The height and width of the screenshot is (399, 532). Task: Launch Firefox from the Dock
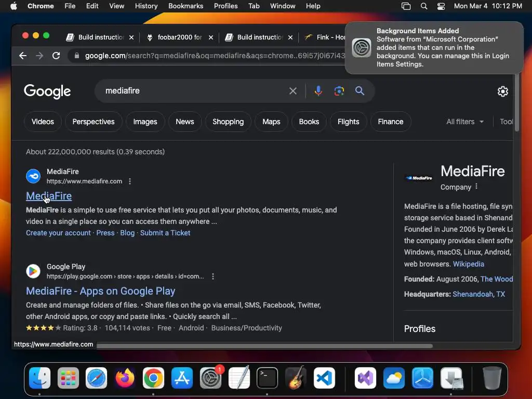125,378
